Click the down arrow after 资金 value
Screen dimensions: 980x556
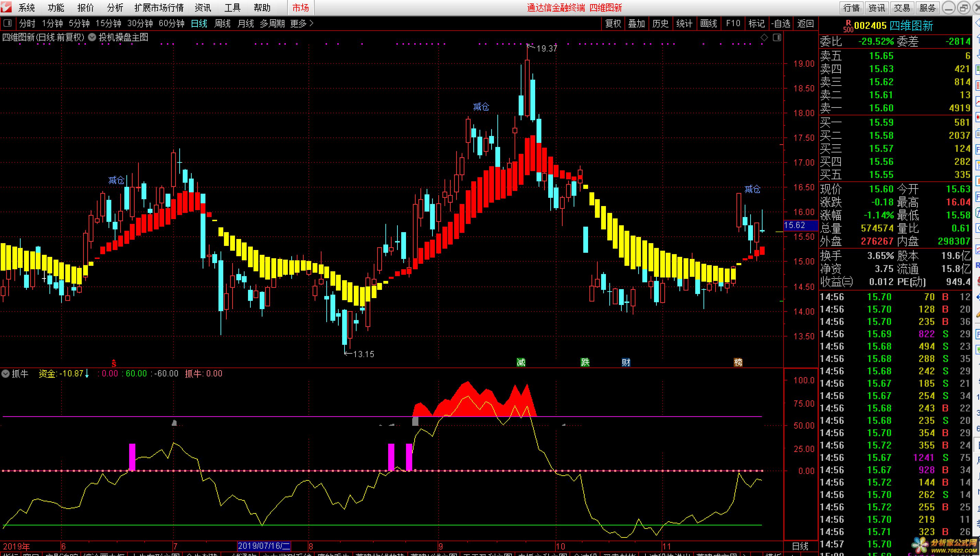pos(87,373)
